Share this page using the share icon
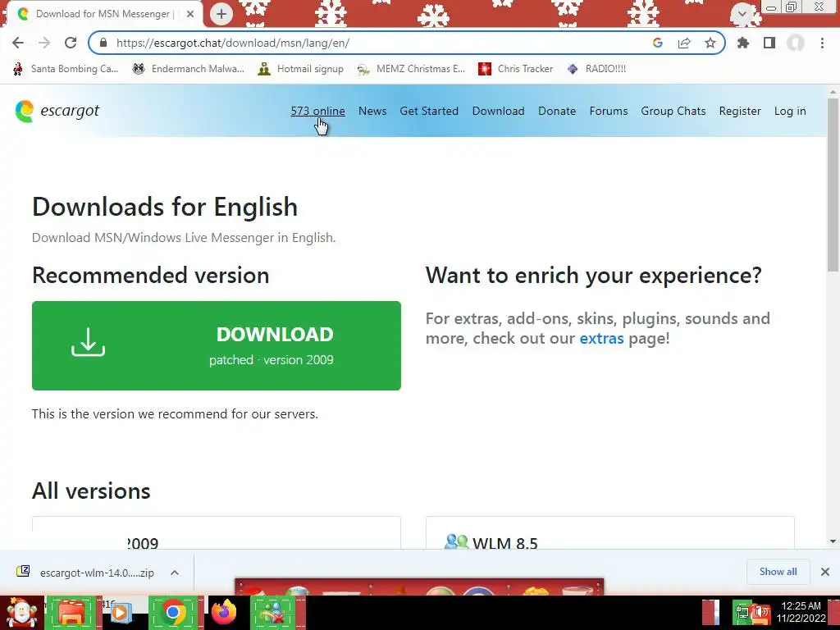840x630 pixels. coord(684,43)
